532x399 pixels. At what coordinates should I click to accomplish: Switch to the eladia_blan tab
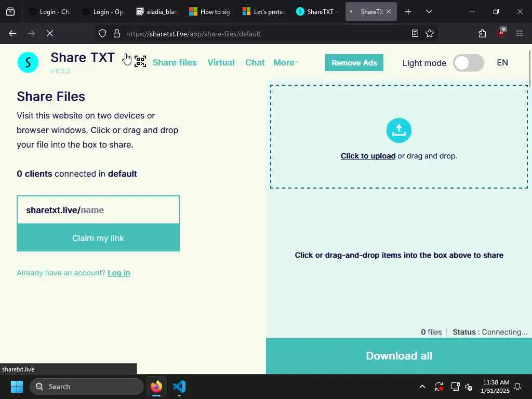coord(157,11)
